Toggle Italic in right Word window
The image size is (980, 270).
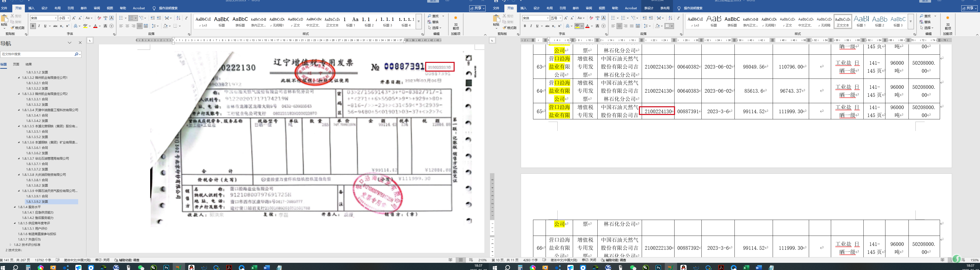pyautogui.click(x=531, y=26)
